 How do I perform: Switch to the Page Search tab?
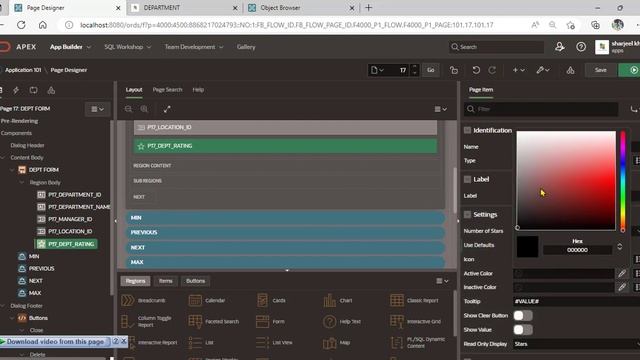tap(167, 90)
